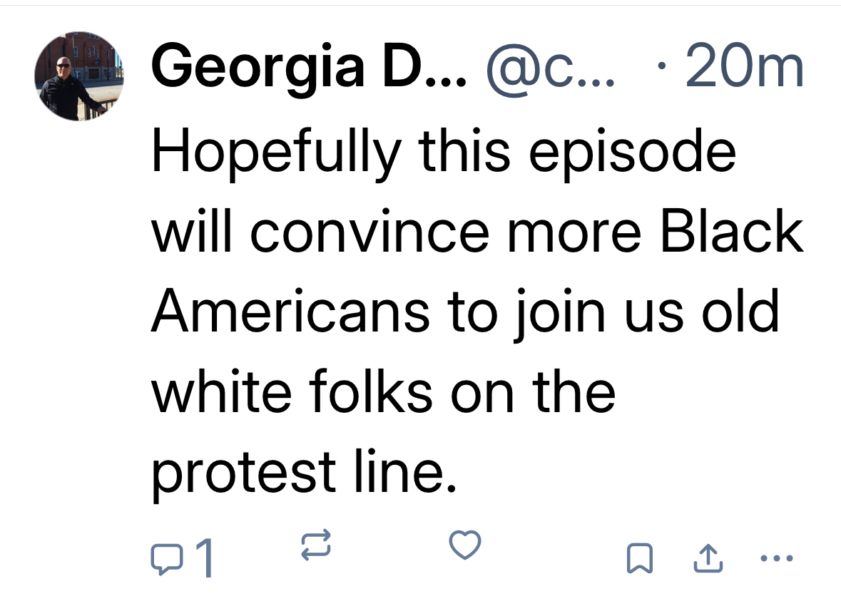This screenshot has height=616, width=841.
Task: View the 1 reply count
Action: point(204,559)
